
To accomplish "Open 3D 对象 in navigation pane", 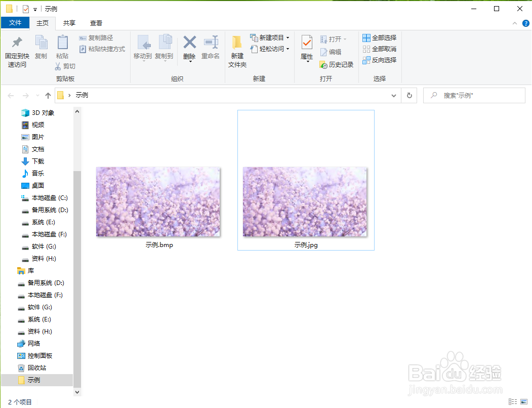I will coord(37,113).
